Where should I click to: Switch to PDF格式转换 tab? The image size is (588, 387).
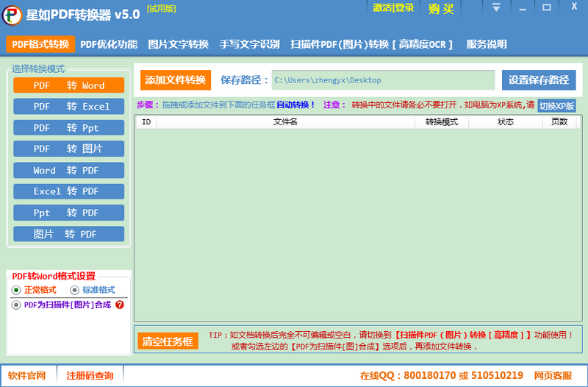pos(40,44)
